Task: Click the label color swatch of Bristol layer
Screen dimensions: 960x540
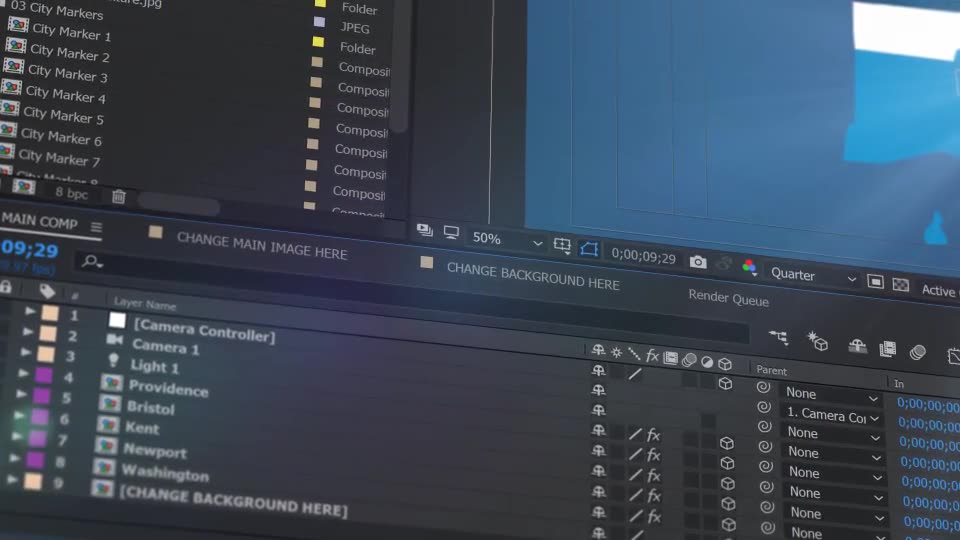Action: (42, 396)
